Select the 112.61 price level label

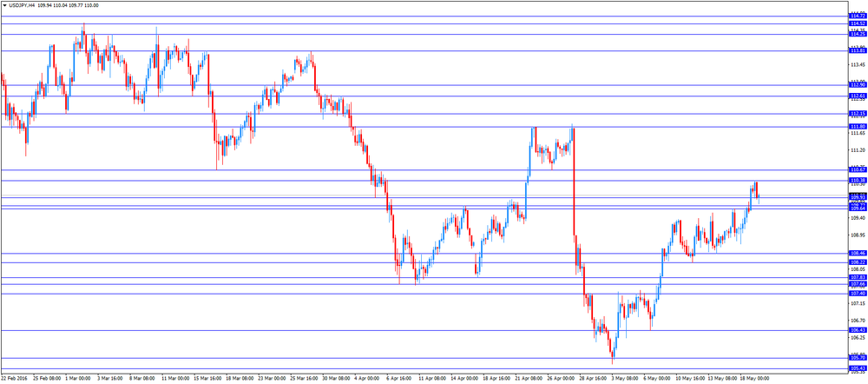(858, 96)
